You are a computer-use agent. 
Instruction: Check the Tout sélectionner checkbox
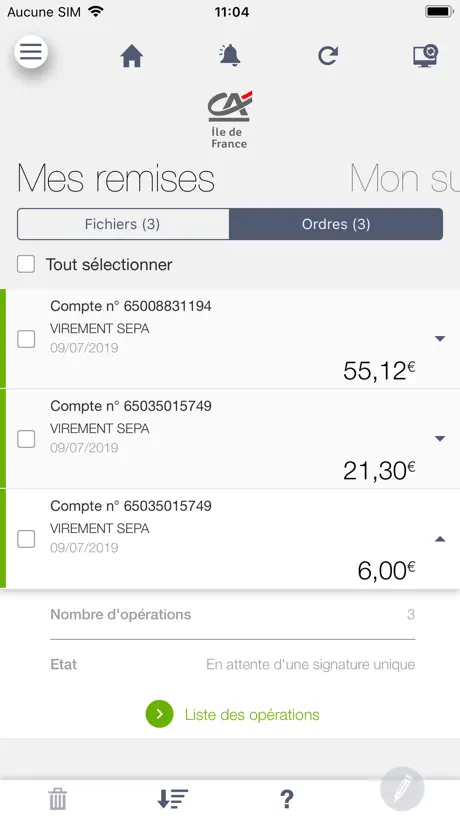point(26,264)
